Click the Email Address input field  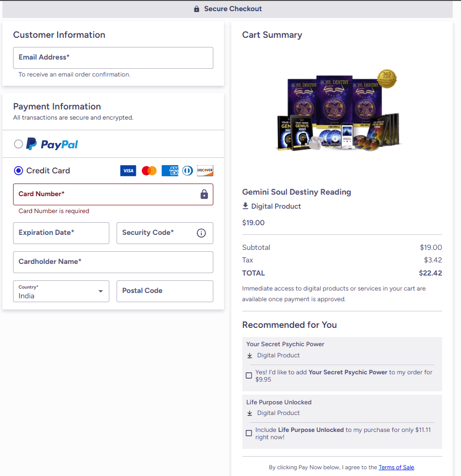113,58
